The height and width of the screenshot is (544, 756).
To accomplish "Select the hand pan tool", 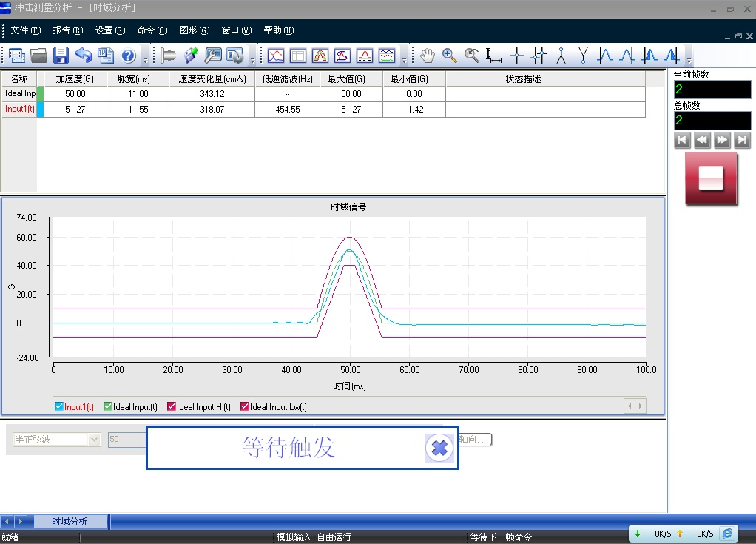I will (428, 56).
